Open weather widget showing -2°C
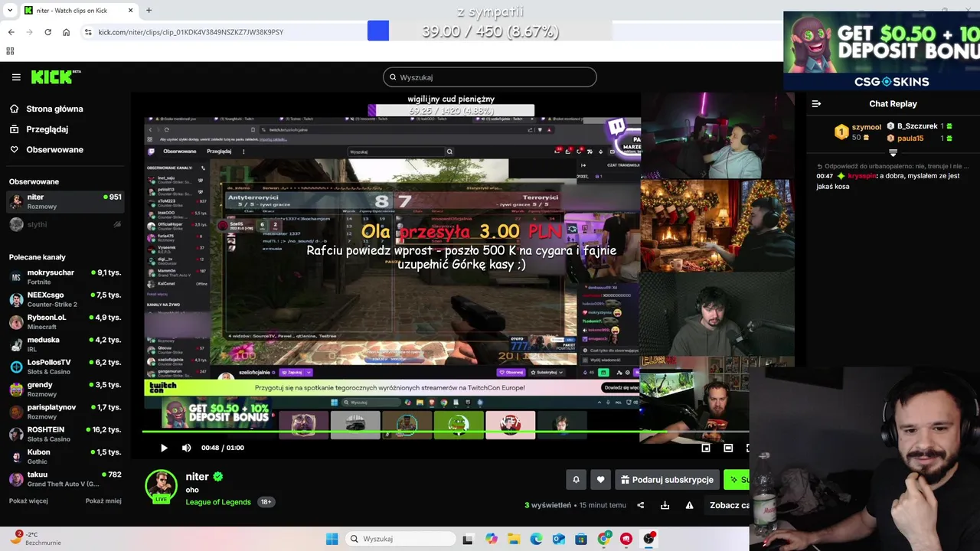 click(x=34, y=538)
